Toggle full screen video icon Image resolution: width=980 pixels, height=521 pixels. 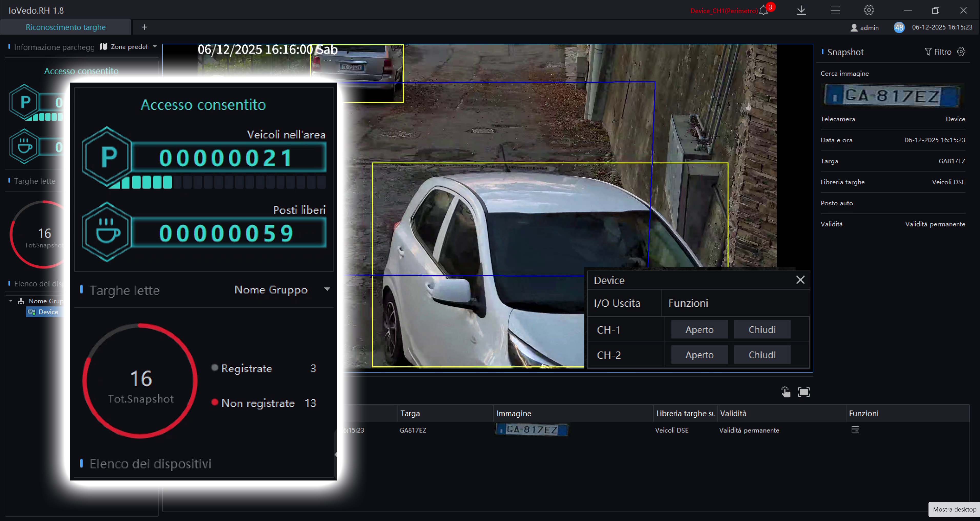(x=804, y=392)
